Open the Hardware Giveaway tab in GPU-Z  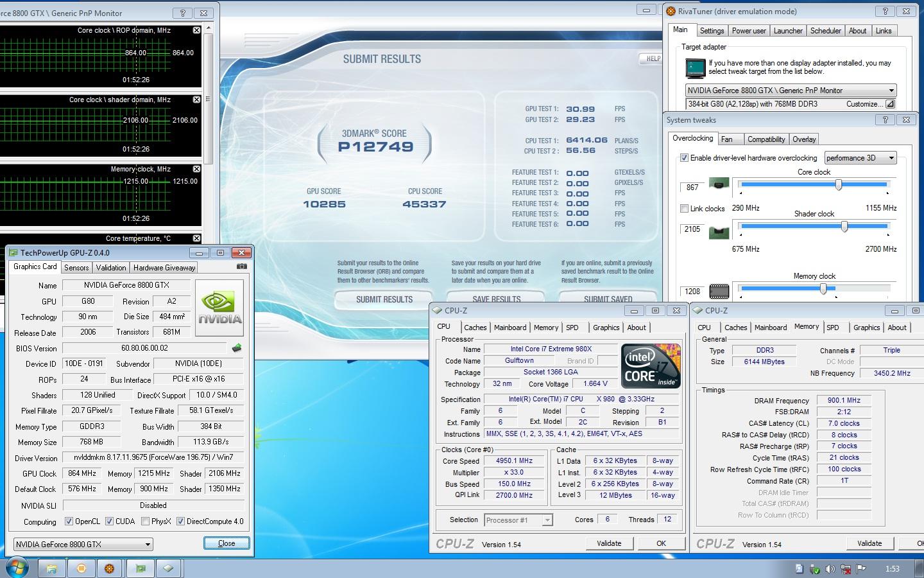click(164, 268)
